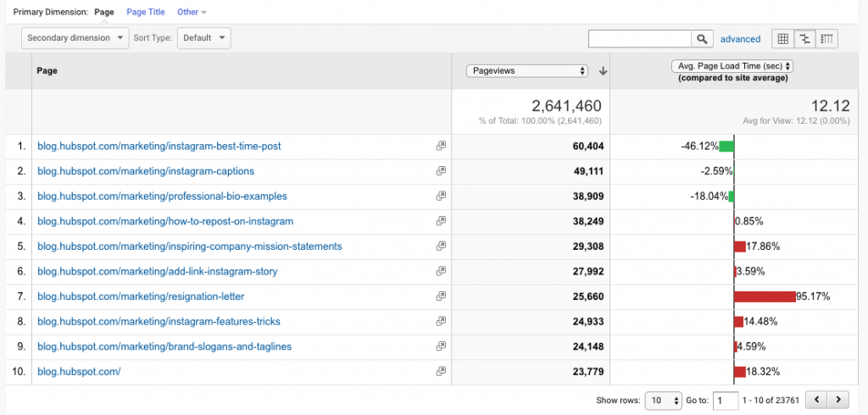Viewport: 868px width, 415px height.
Task: Click the Pageviews sort descending arrow
Action: point(603,71)
